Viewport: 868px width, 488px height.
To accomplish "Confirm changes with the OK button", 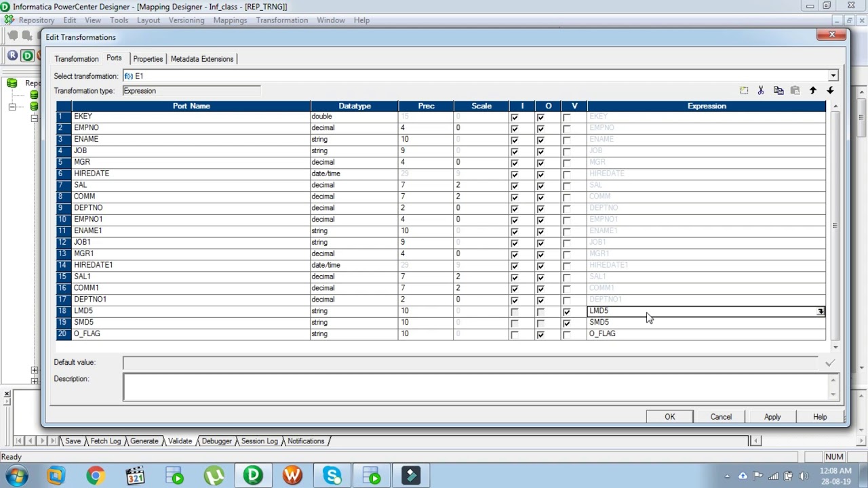I will pos(670,417).
